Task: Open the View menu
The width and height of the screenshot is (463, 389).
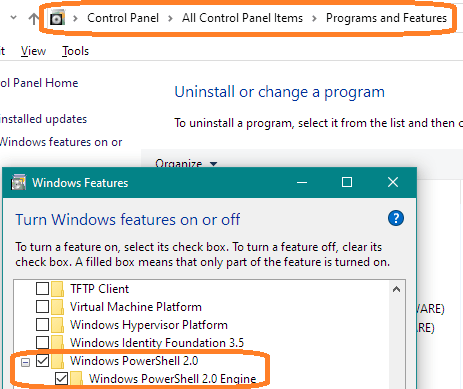Action: click(x=33, y=51)
